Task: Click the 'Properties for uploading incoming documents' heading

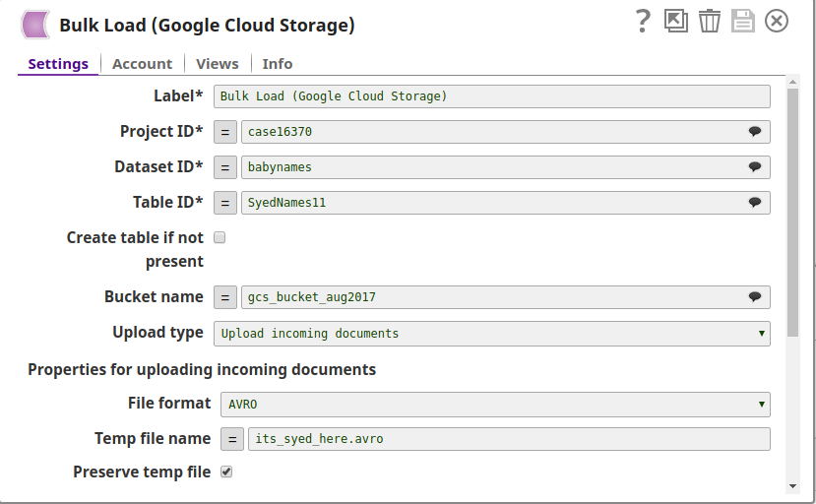Action: [202, 370]
